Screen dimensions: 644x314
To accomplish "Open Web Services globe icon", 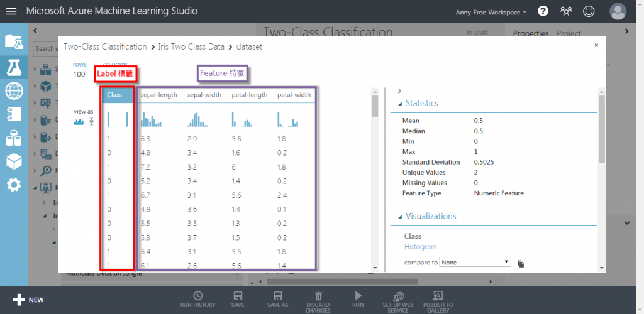I will coord(14,91).
